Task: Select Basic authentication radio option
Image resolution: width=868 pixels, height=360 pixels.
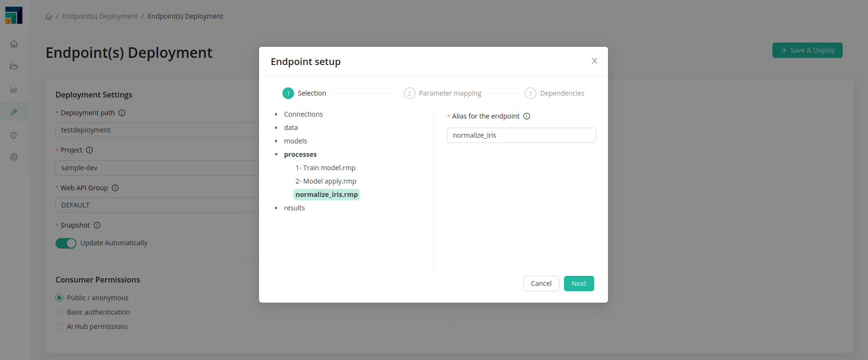Action: point(59,312)
